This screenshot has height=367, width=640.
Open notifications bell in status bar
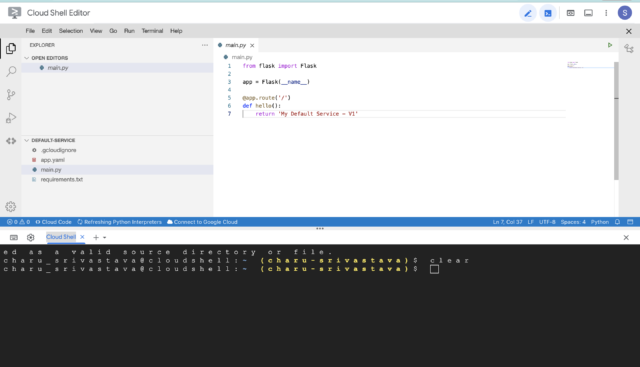(618, 222)
